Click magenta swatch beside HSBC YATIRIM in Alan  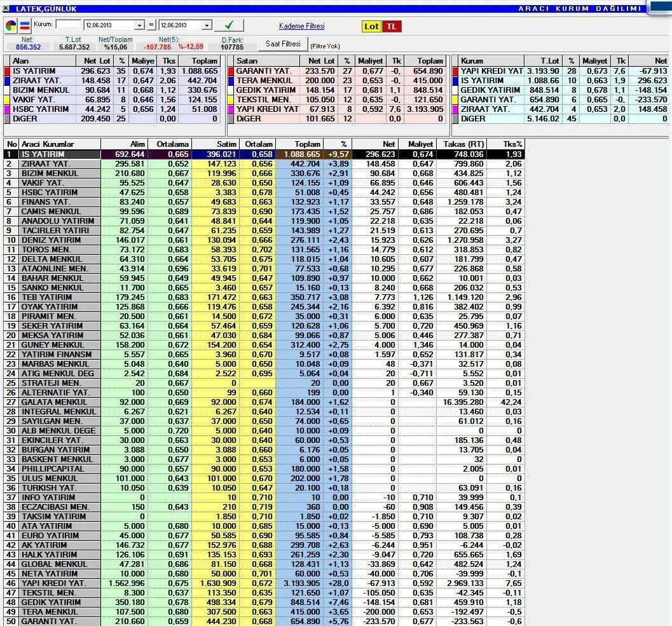[7, 109]
